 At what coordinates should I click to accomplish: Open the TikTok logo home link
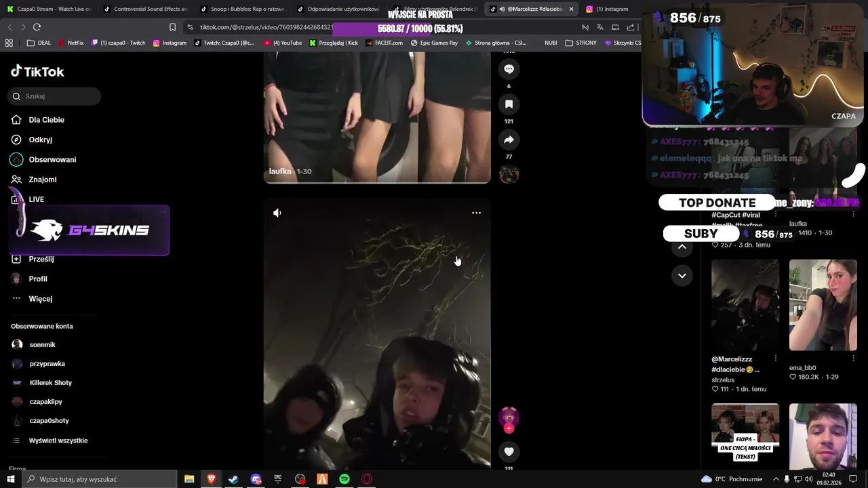click(x=37, y=71)
